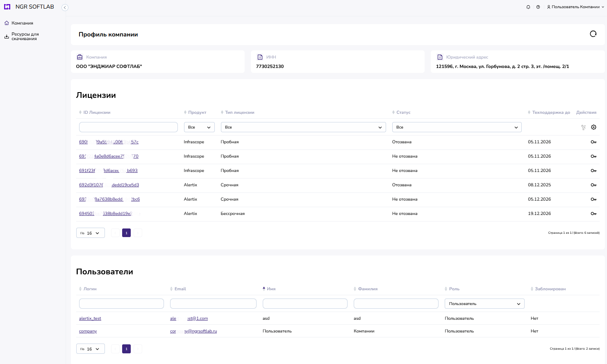Click the NGR Softlab logo icon

click(7, 7)
